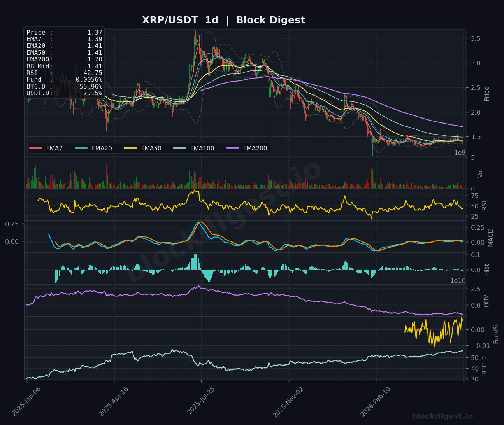
Task: Select the Fund 0.0056% row in info box
Action: (64, 80)
